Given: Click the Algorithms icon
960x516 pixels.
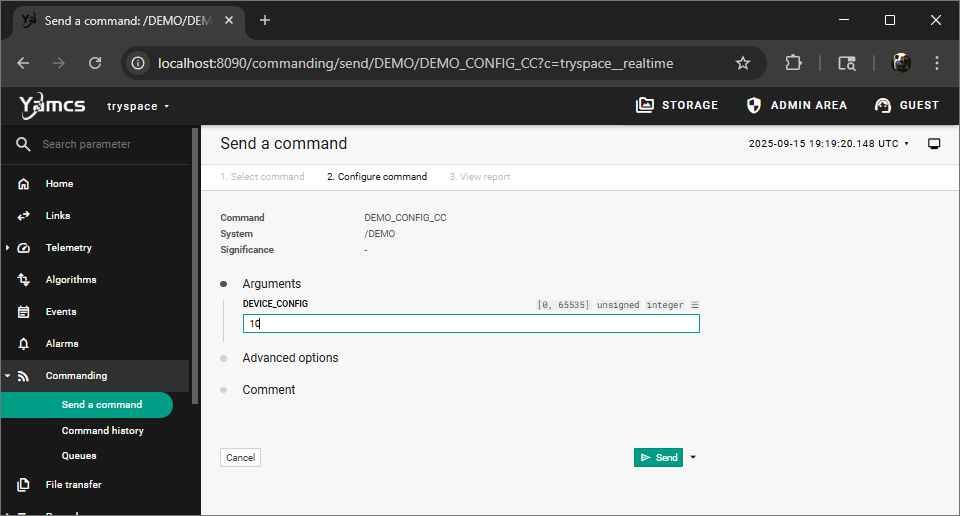Looking at the screenshot, I should (23, 280).
